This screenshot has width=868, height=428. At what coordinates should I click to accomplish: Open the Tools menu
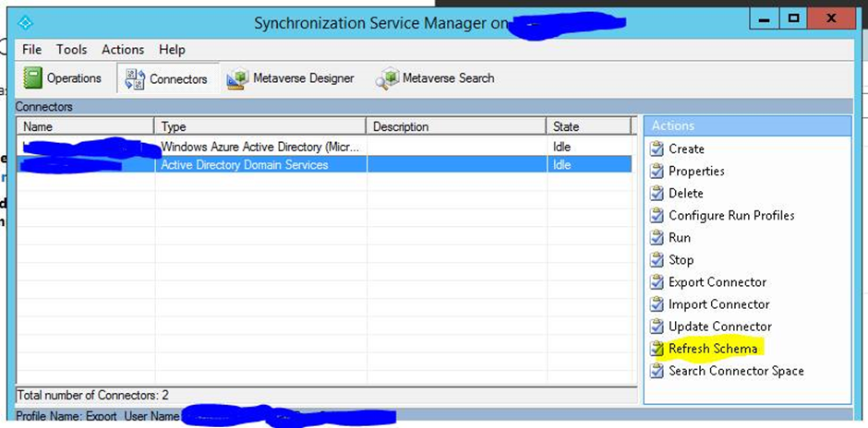pyautogui.click(x=71, y=50)
